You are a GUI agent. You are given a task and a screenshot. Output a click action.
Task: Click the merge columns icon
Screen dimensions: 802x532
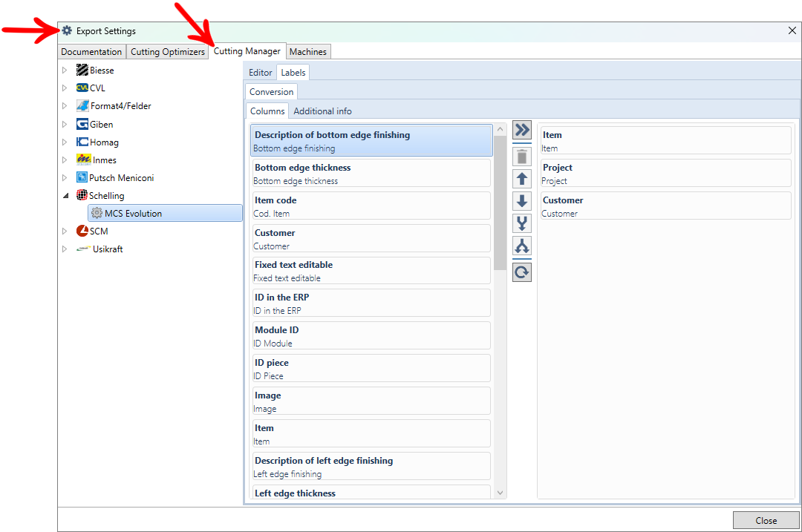coord(522,223)
